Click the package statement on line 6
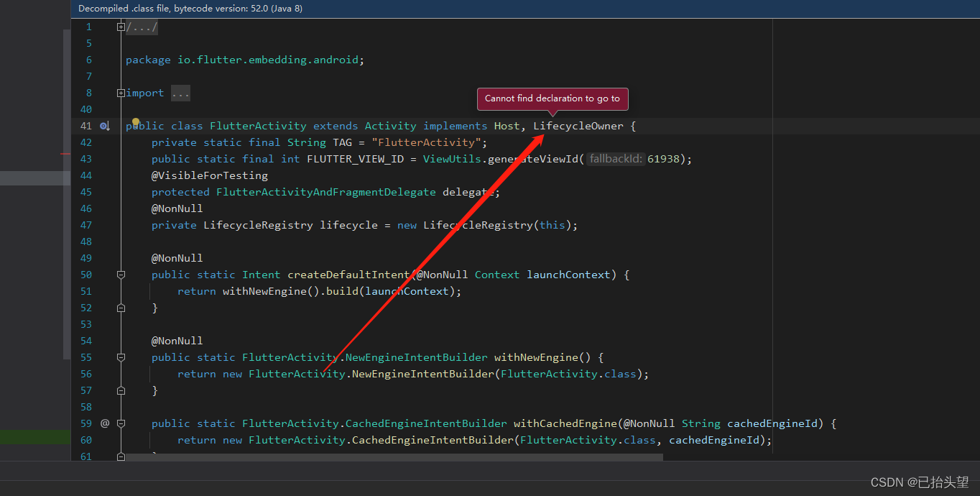Screen dimensions: 980x496 [x=244, y=60]
